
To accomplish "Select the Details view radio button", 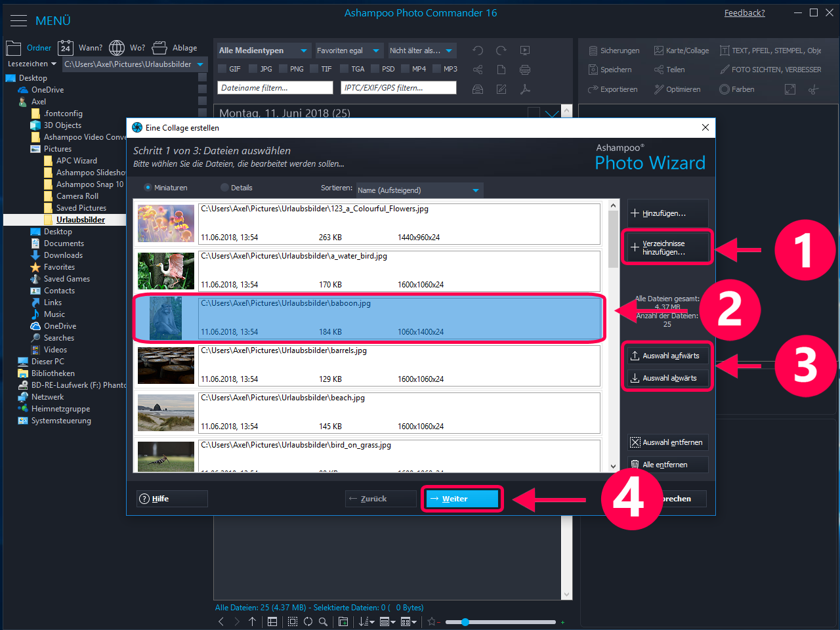I will point(224,188).
